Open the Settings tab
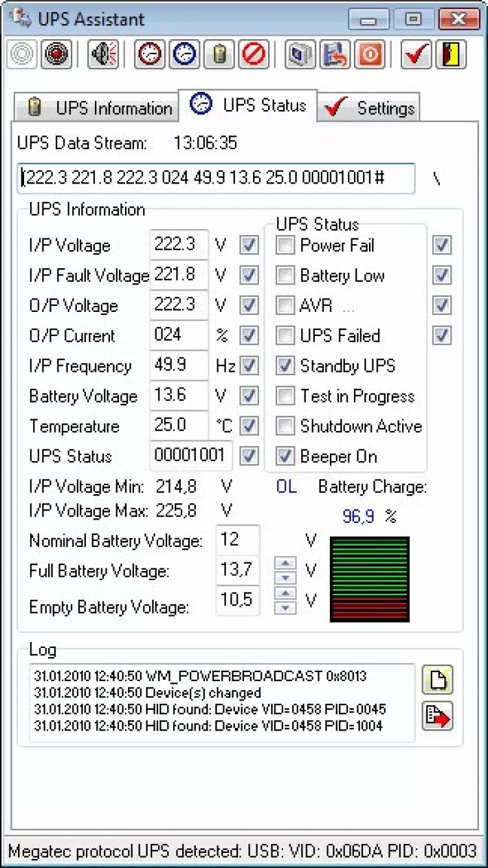 370,108
